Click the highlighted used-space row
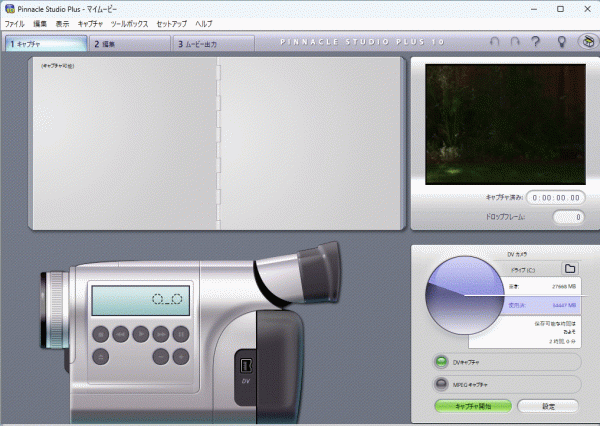The height and width of the screenshot is (426, 600). (541, 305)
